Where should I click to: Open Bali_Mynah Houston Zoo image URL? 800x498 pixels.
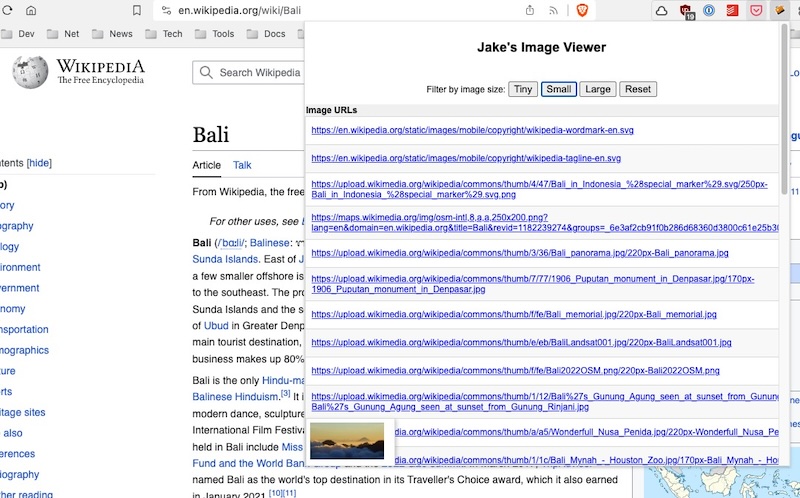tap(587, 460)
